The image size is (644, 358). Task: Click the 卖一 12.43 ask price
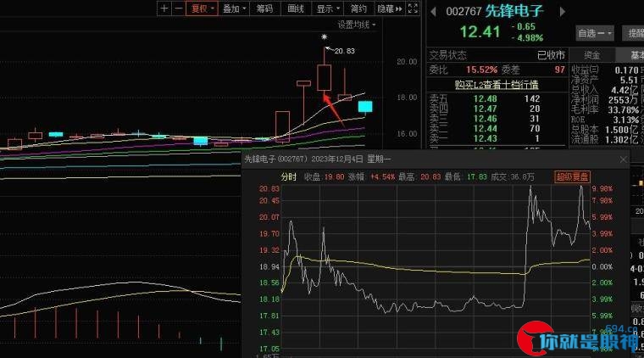485,138
